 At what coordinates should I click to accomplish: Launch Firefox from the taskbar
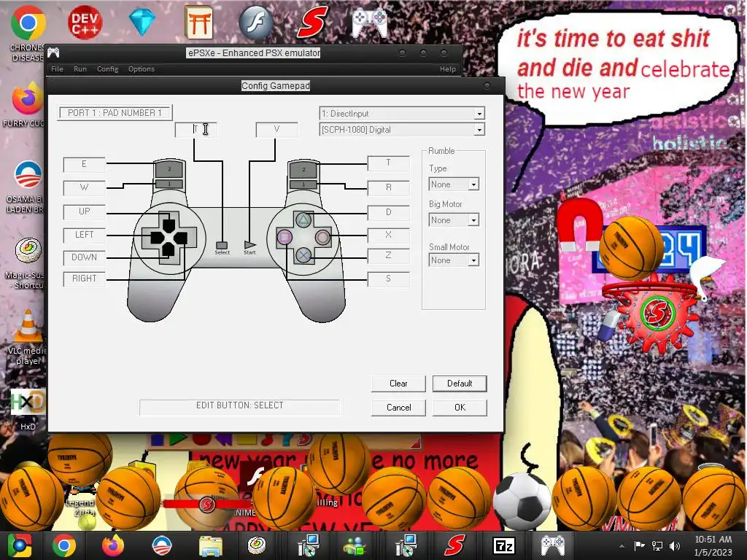point(113,545)
